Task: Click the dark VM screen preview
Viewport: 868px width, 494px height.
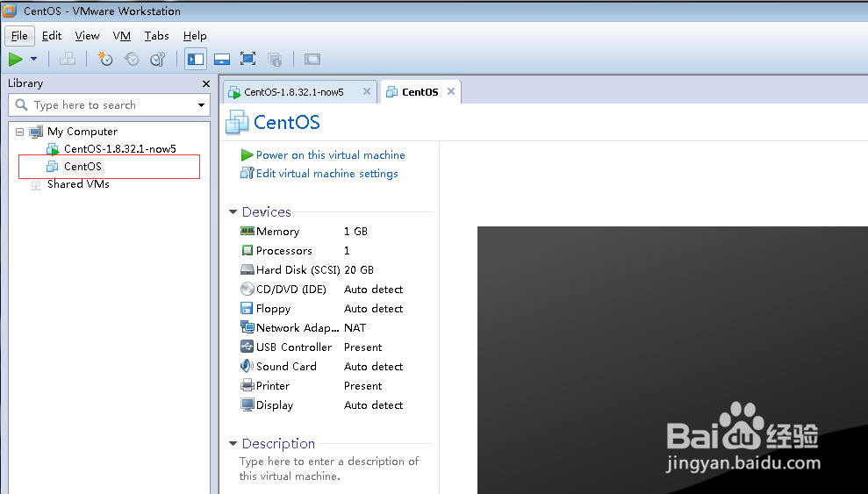Action: pyautogui.click(x=672, y=360)
